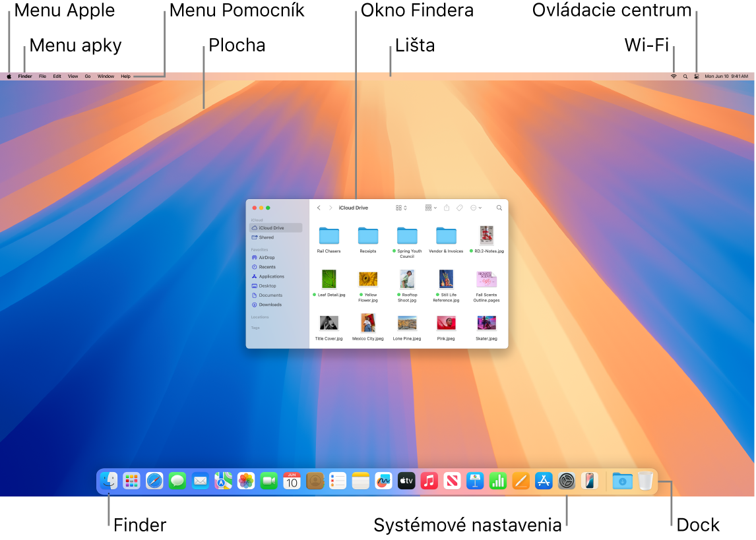Open the Rail Chasers folder
The height and width of the screenshot is (540, 756).
click(x=329, y=235)
